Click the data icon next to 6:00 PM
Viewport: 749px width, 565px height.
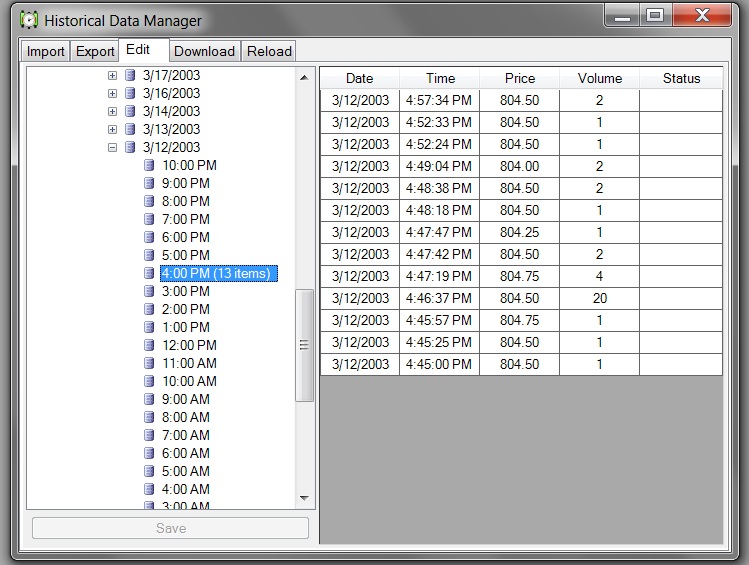(149, 237)
